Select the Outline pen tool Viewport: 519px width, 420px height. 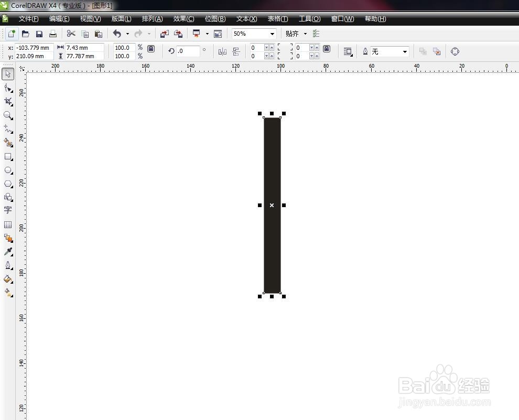coord(8,265)
